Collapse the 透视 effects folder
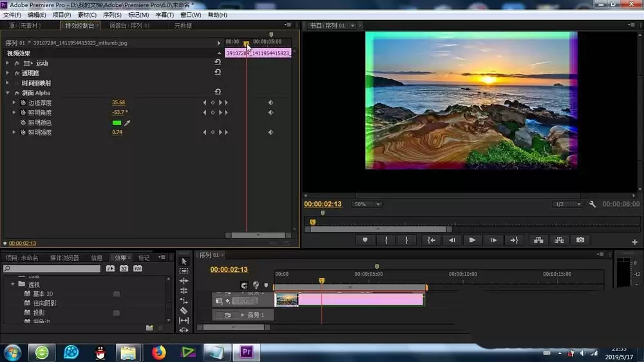 tap(12, 284)
